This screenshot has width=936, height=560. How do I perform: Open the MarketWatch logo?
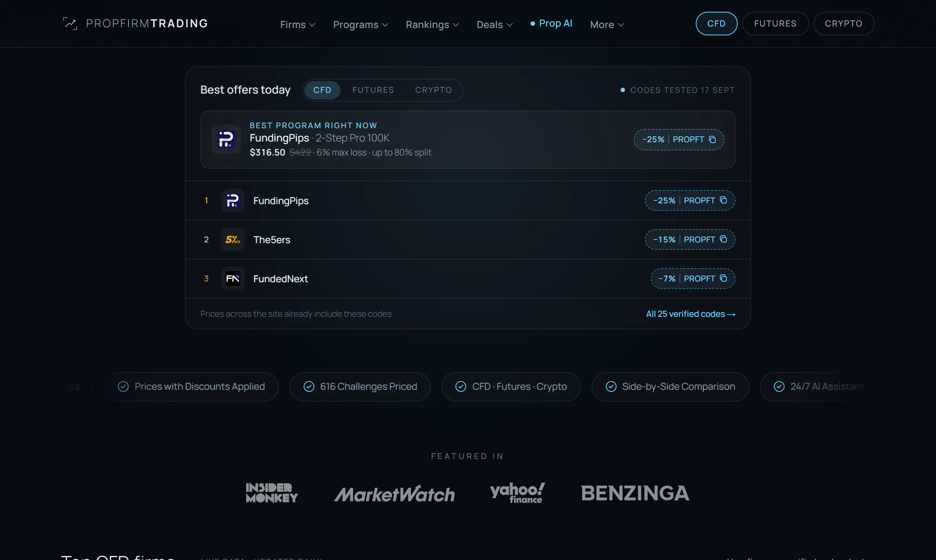394,494
